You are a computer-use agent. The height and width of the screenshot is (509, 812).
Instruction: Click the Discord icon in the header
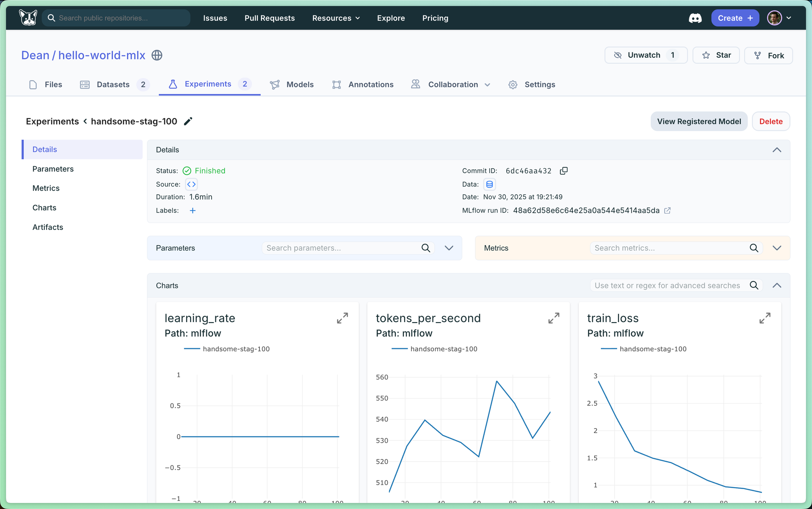click(x=695, y=18)
